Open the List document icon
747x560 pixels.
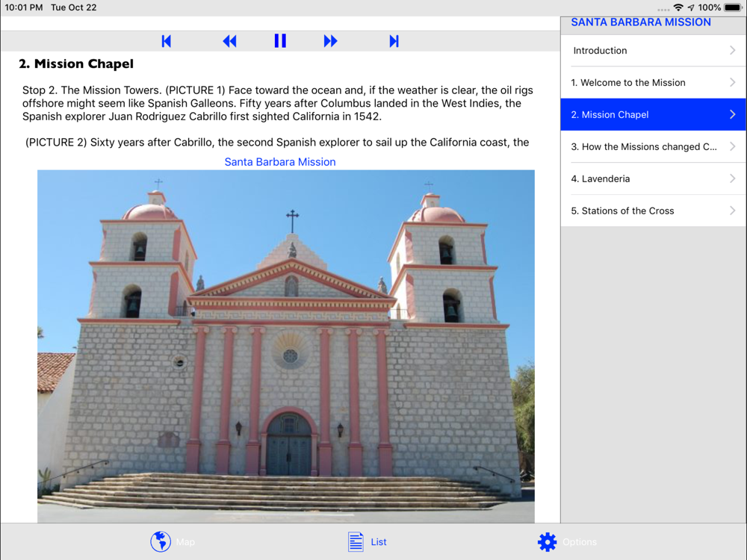coord(356,542)
